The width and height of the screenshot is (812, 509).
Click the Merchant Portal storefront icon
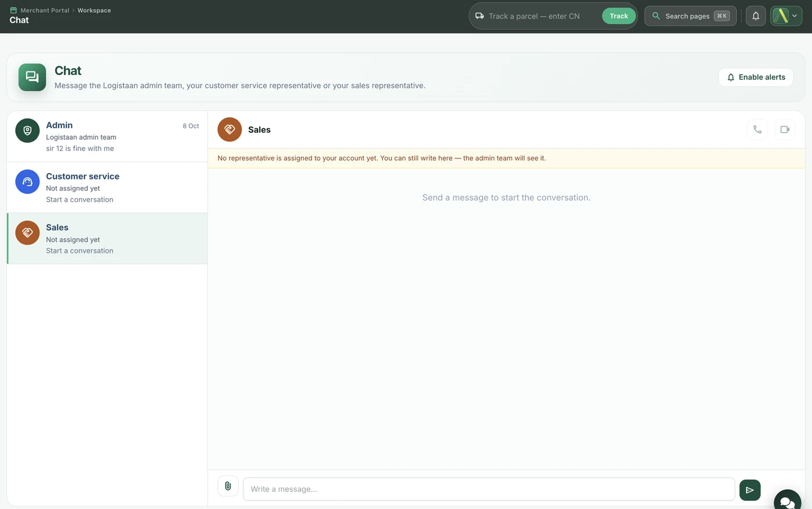coord(13,10)
